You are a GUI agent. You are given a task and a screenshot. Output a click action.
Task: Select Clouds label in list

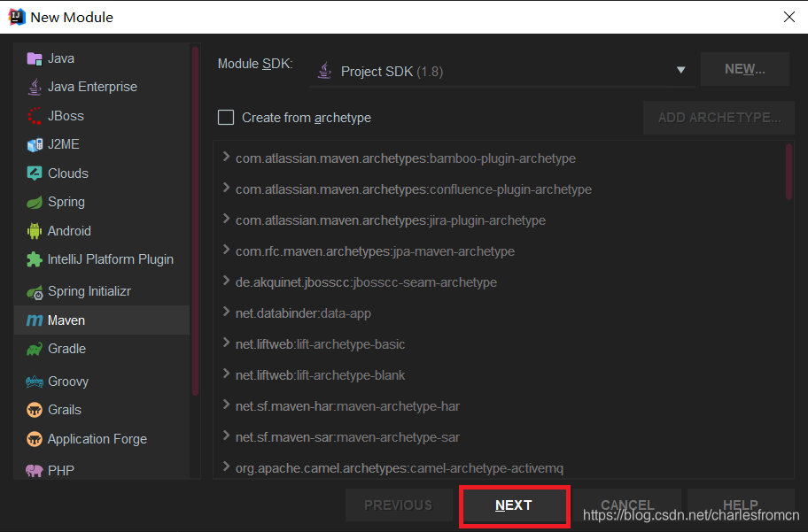[68, 173]
